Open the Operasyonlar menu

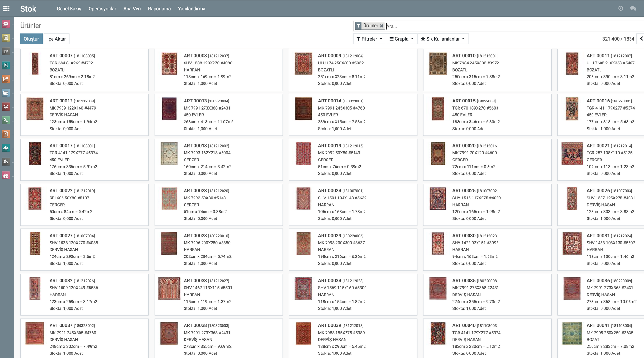pyautogui.click(x=102, y=9)
